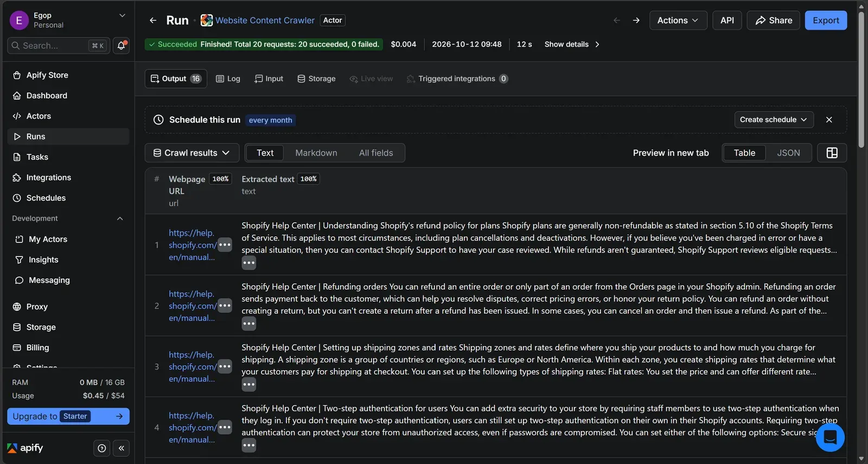Toggle the split layout view icon
The height and width of the screenshot is (464, 868).
click(832, 153)
